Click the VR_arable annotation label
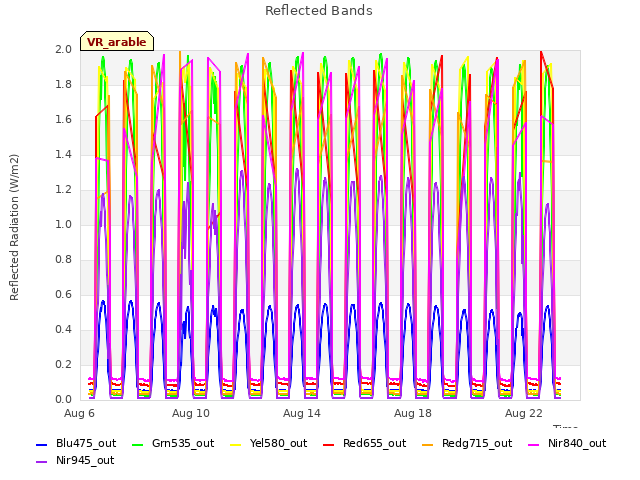 117,41
